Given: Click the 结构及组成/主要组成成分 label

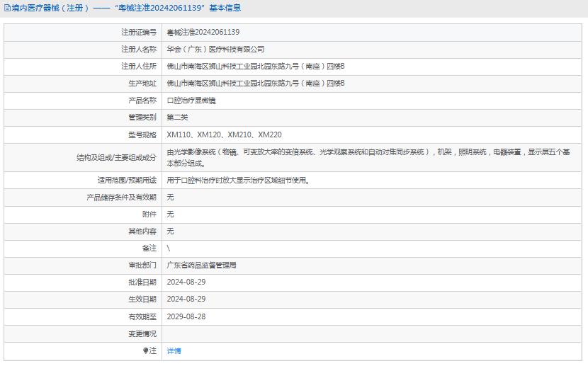Looking at the screenshot, I should (x=117, y=158).
